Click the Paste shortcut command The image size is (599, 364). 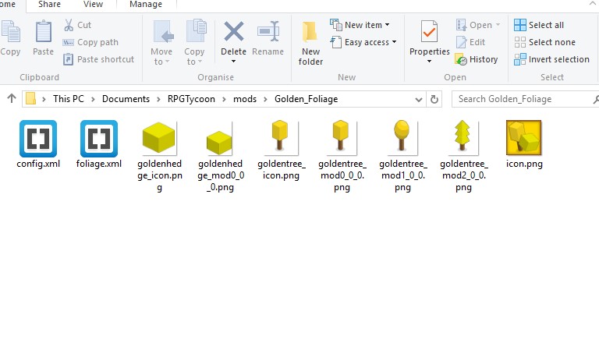[98, 59]
